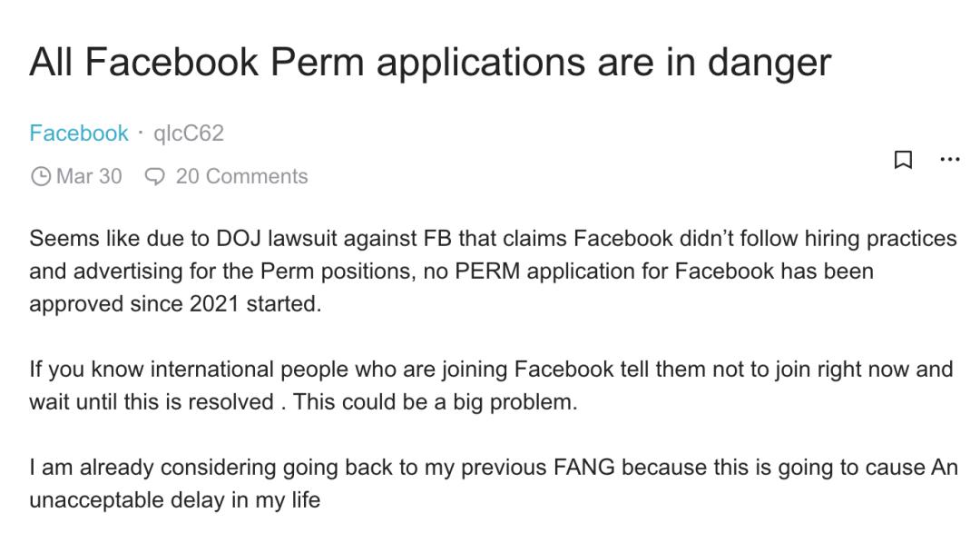Jump to the 20 Comments section
Screen dimensions: 980x533
point(241,176)
